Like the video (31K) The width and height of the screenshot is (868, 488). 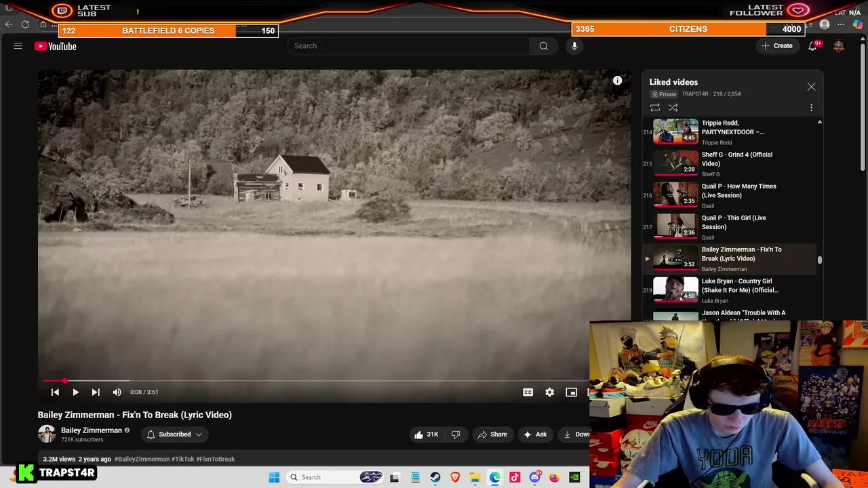coord(425,434)
